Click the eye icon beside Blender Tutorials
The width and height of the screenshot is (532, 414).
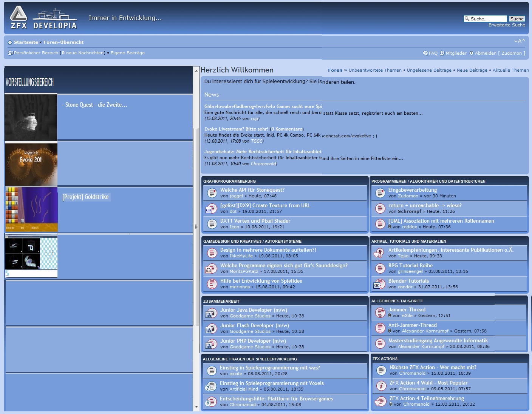click(377, 285)
